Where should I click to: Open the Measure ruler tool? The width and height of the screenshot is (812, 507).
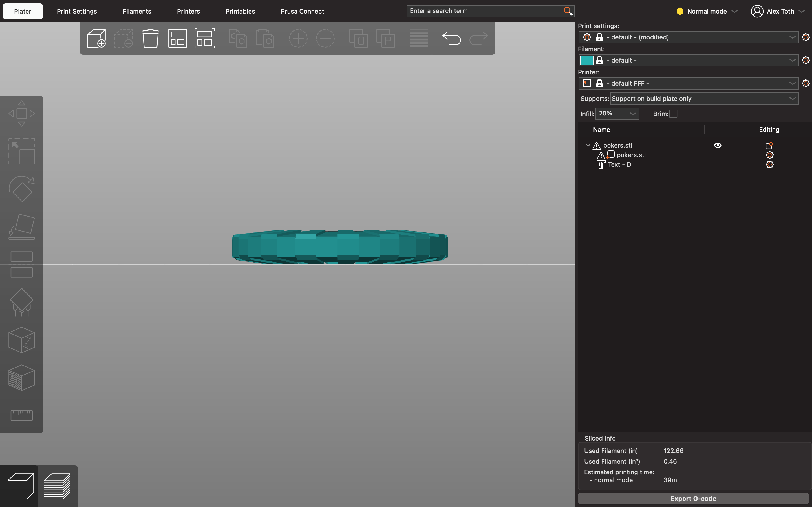tap(21, 415)
